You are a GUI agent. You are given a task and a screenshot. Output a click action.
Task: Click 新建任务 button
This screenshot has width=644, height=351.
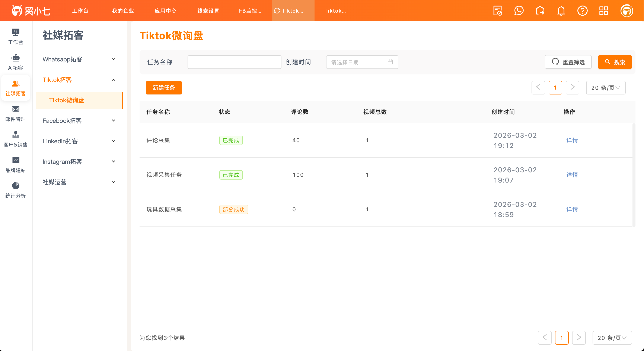[x=164, y=87]
